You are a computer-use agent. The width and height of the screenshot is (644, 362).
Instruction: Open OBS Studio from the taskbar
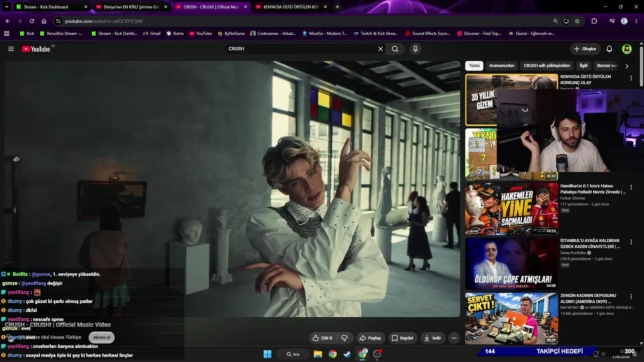point(377,354)
